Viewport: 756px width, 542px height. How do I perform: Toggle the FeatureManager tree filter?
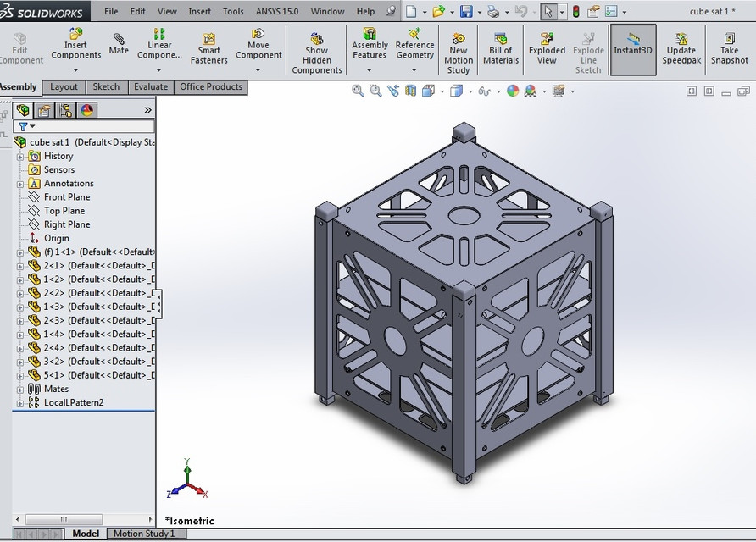click(23, 125)
